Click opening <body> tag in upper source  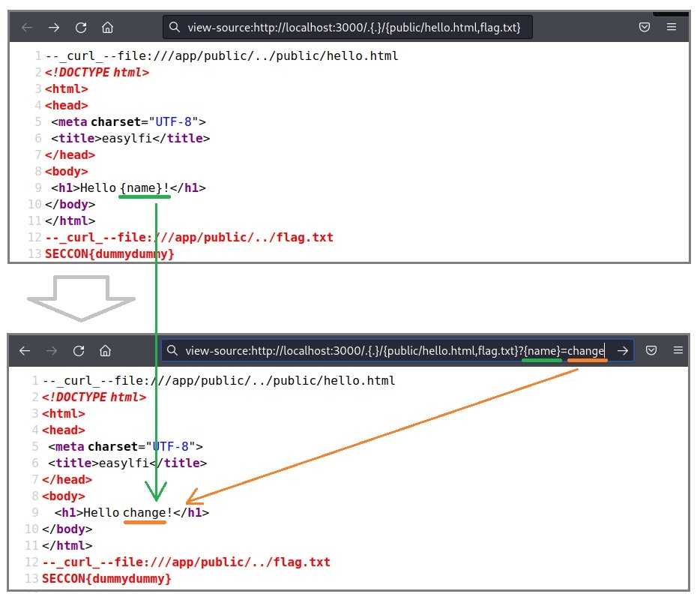67,172
